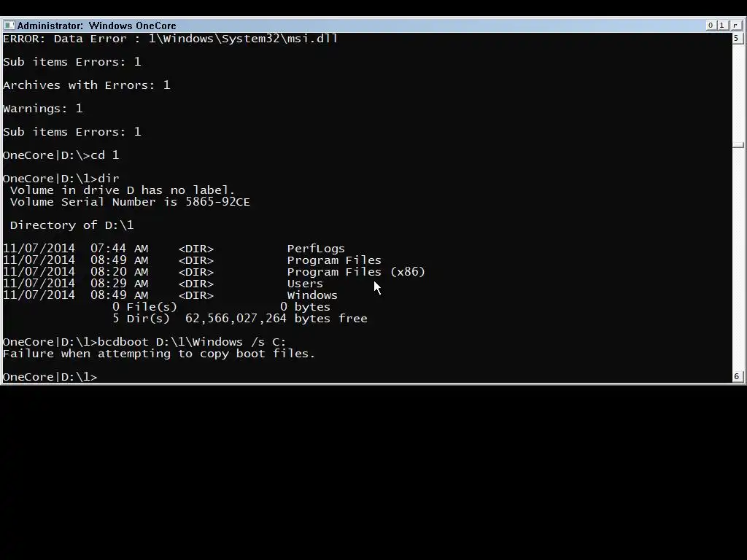747x560 pixels.
Task: Click the 'Archives with Errors: 1' line
Action: pos(86,85)
